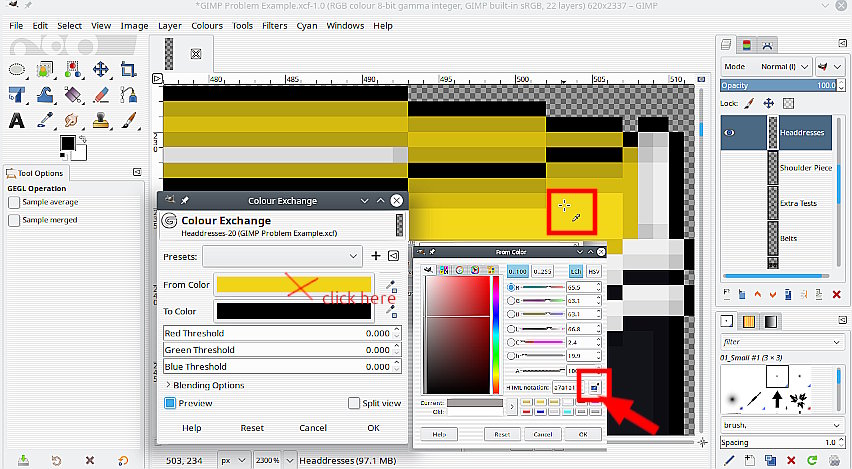The image size is (852, 469).
Task: Select the Crop tool
Action: [129, 70]
